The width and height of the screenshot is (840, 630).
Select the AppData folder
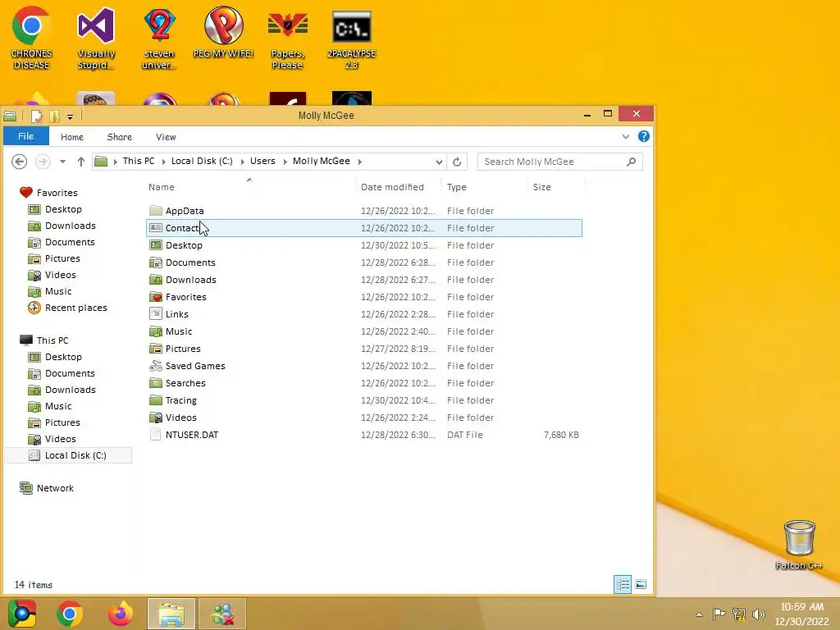pyautogui.click(x=364, y=211)
